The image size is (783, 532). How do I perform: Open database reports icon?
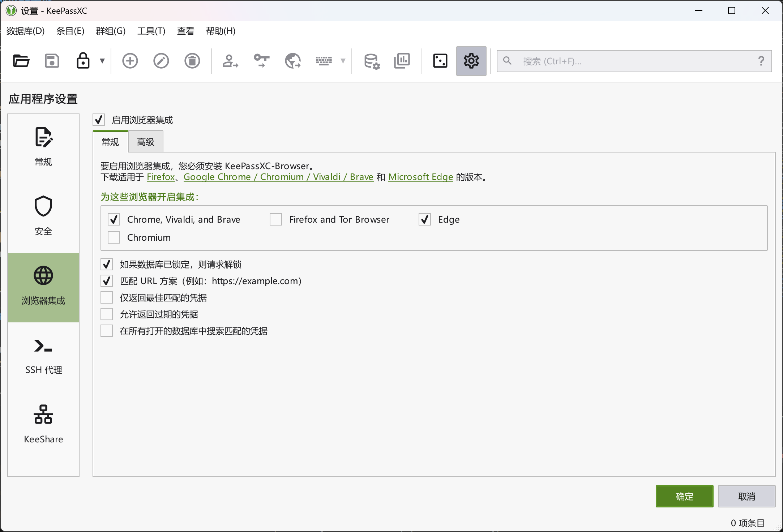pyautogui.click(x=402, y=61)
